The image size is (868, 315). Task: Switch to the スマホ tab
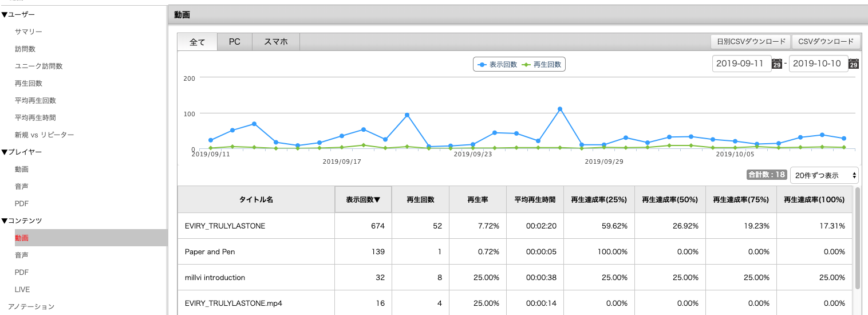(x=275, y=42)
